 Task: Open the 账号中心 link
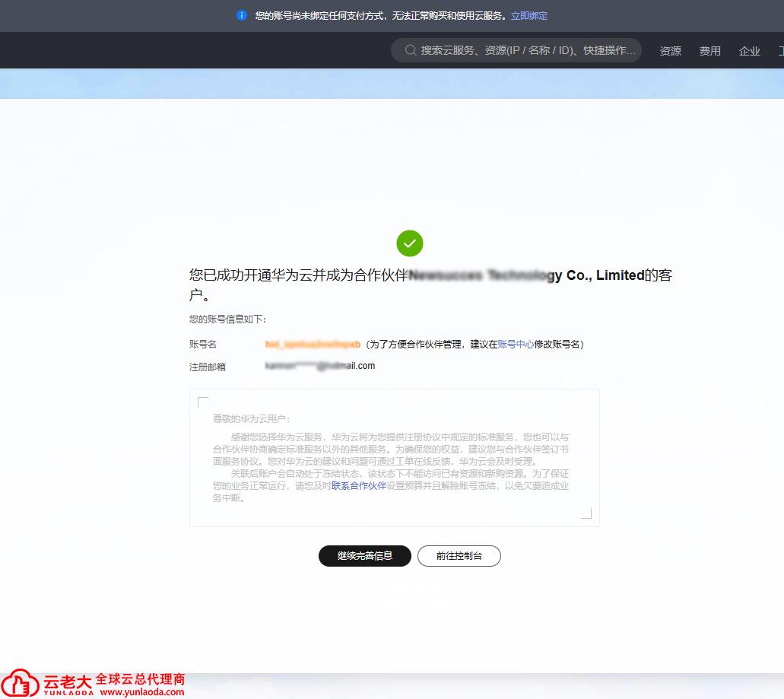pyautogui.click(x=516, y=345)
